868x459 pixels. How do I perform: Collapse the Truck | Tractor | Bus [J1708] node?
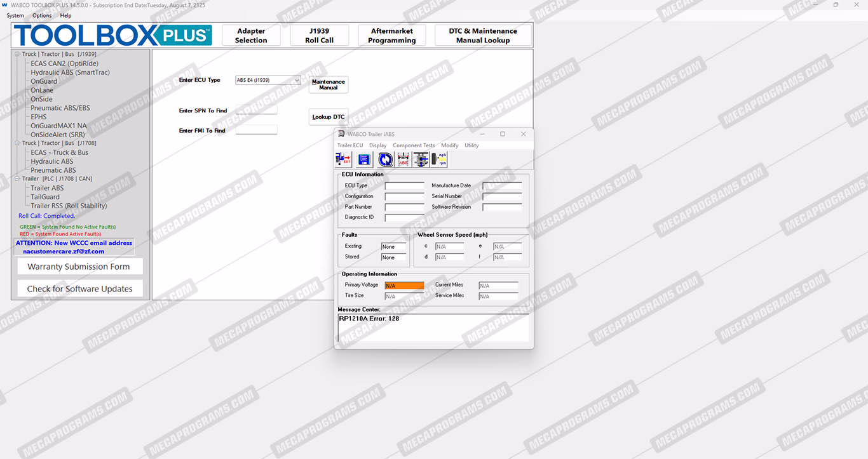click(17, 143)
